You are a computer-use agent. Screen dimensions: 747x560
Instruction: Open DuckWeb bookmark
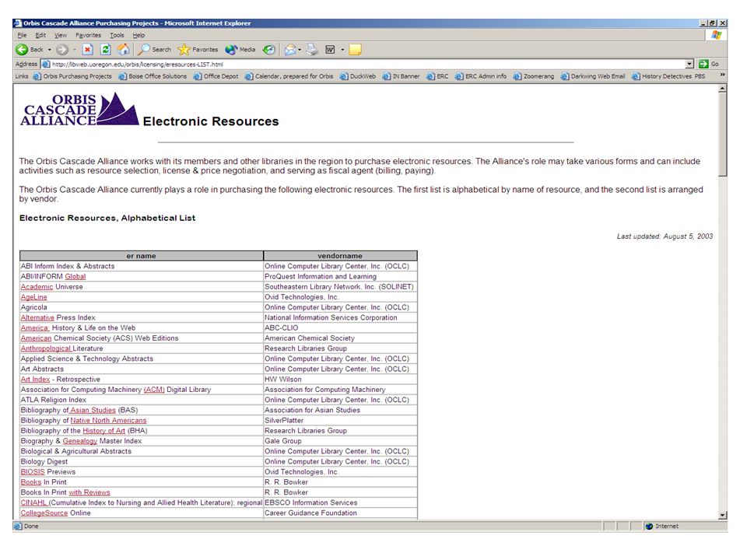(x=358, y=76)
